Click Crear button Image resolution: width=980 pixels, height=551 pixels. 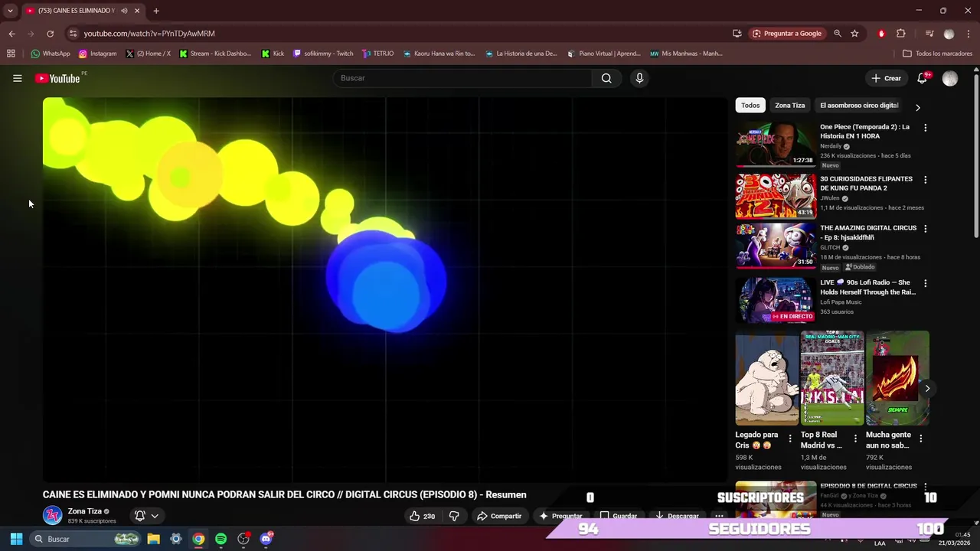(x=886, y=78)
